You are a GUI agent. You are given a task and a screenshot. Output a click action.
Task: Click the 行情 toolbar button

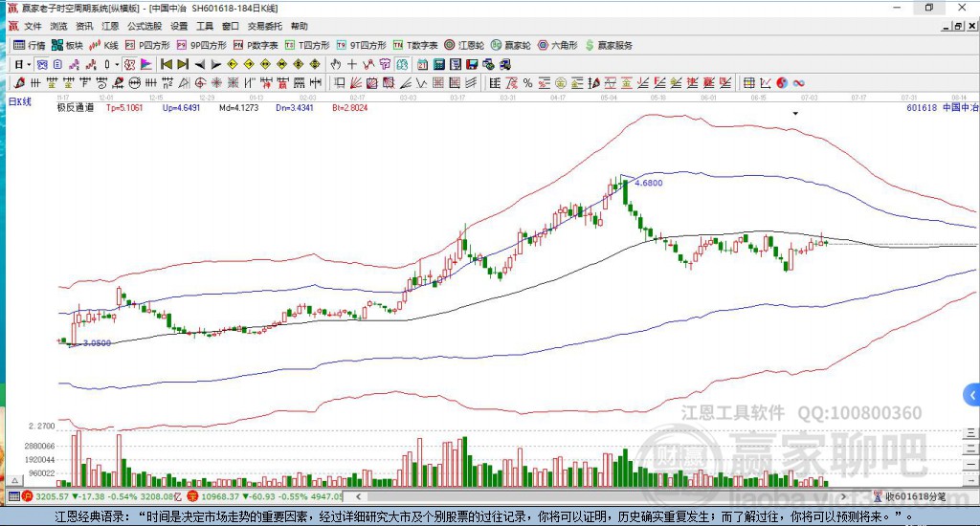(x=30, y=46)
